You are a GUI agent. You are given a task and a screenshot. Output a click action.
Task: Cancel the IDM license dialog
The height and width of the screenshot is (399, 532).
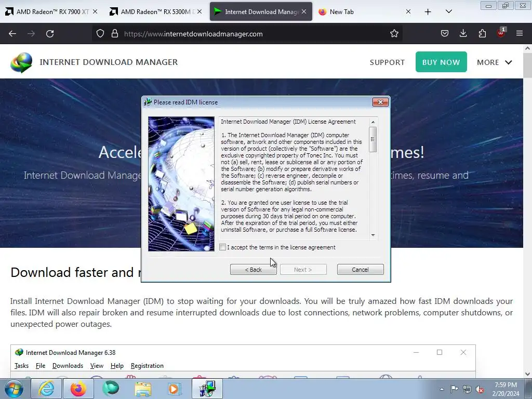click(x=361, y=270)
